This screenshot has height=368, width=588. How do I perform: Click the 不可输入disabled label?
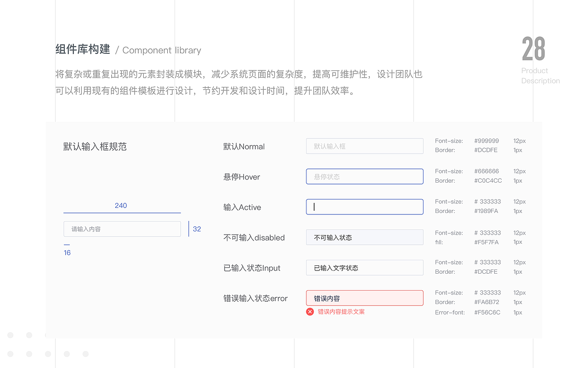click(x=254, y=238)
